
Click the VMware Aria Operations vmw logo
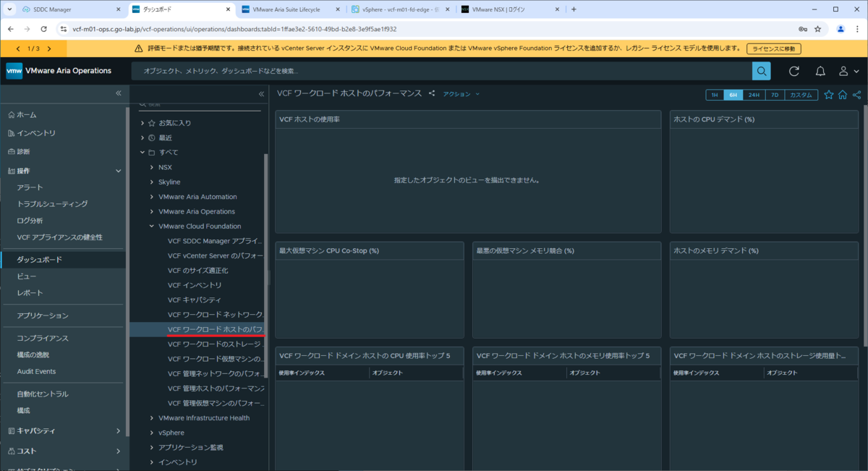point(14,71)
